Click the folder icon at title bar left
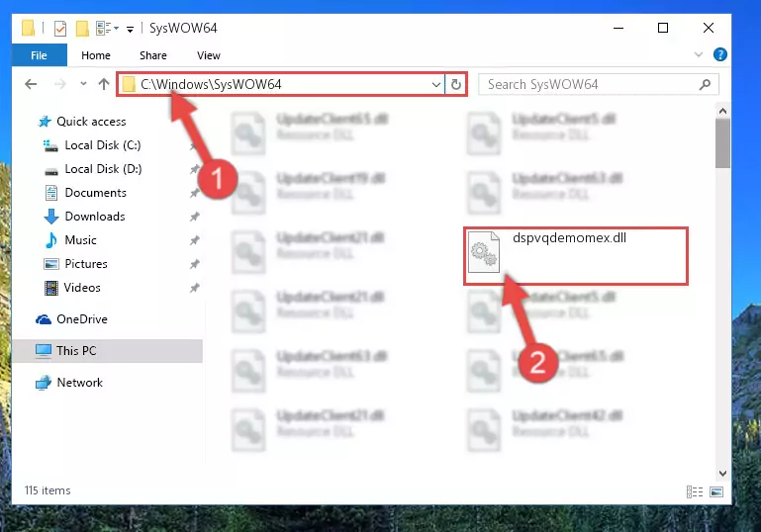Image resolution: width=761 pixels, height=532 pixels. (x=28, y=28)
